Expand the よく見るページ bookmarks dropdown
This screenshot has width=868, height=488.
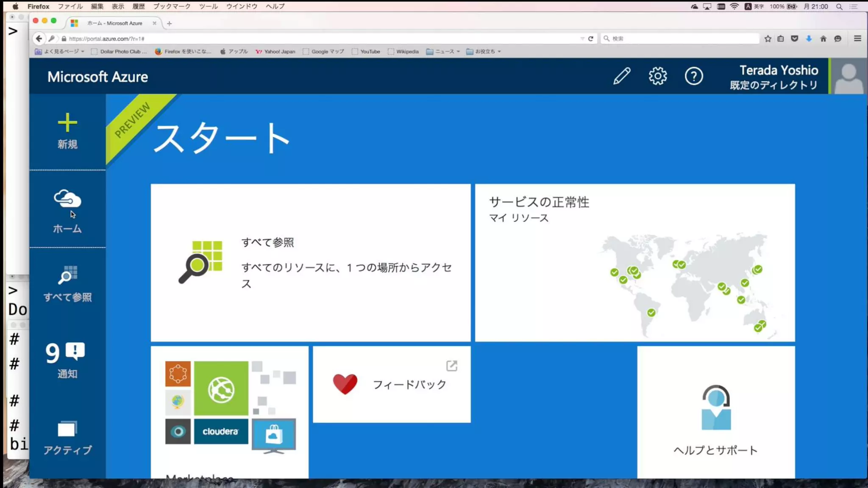coord(60,51)
